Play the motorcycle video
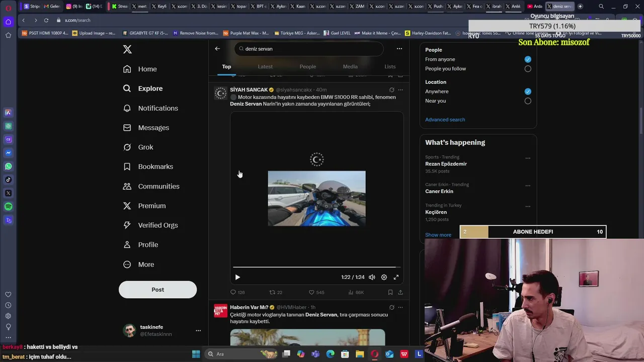 pos(237,277)
